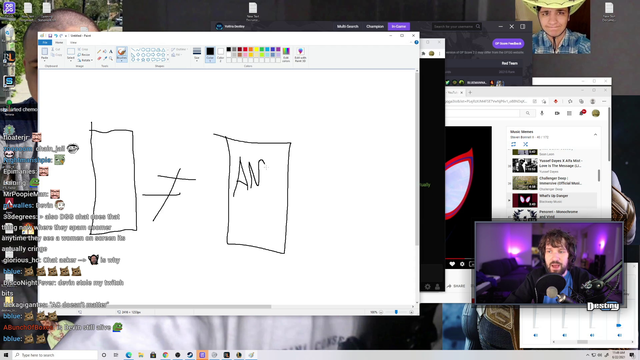Click the Paint zoom slider handle

click(396, 312)
